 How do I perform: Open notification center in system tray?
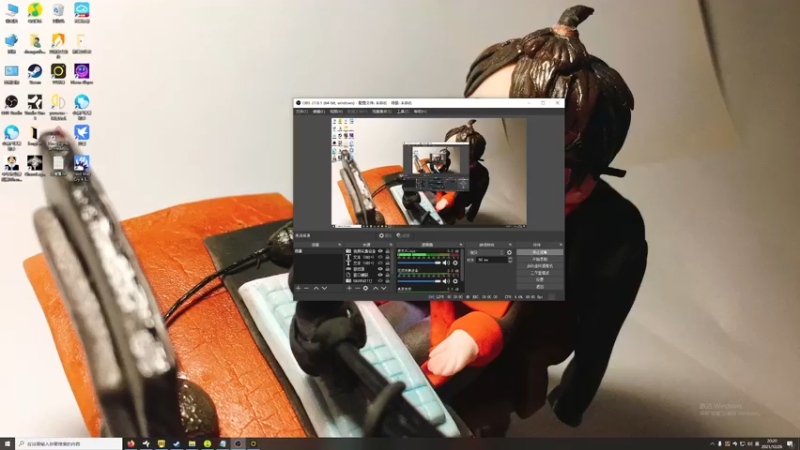[790, 444]
